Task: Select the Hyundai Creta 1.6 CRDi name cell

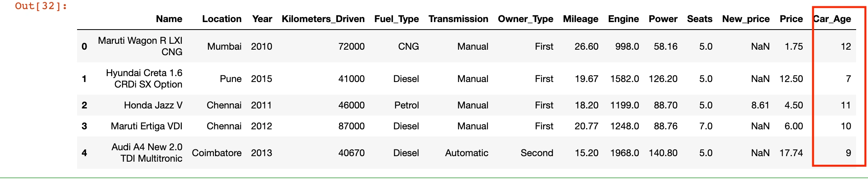Action: point(144,78)
